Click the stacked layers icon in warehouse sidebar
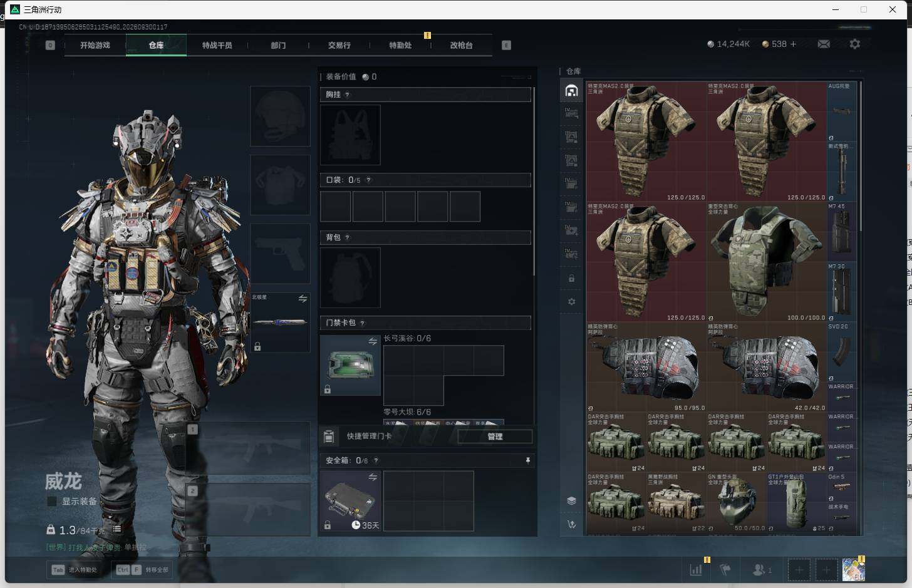 tap(571, 500)
